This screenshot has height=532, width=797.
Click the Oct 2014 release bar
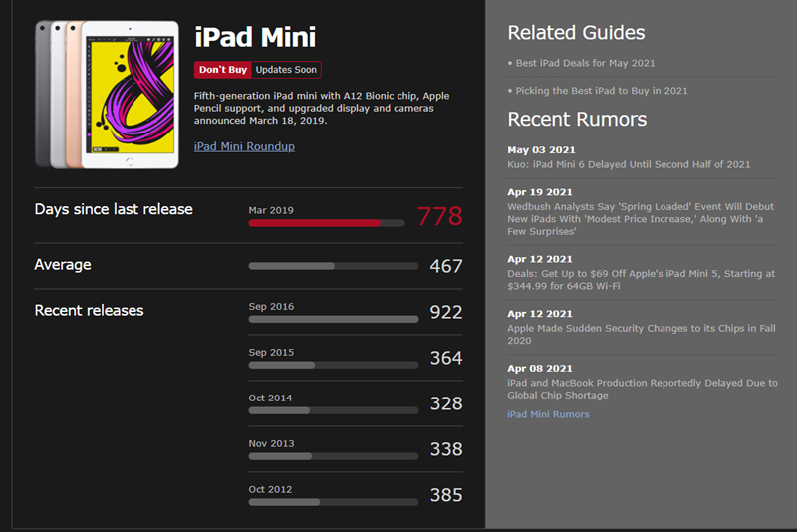[334, 410]
